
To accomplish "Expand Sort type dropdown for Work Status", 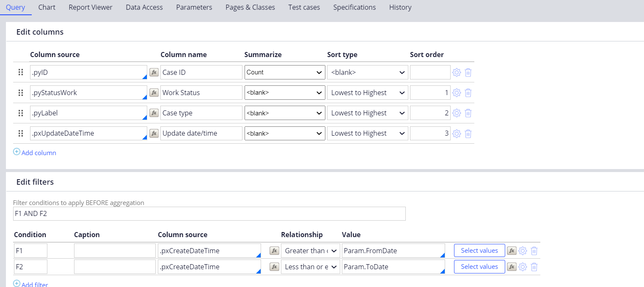I will click(x=367, y=93).
